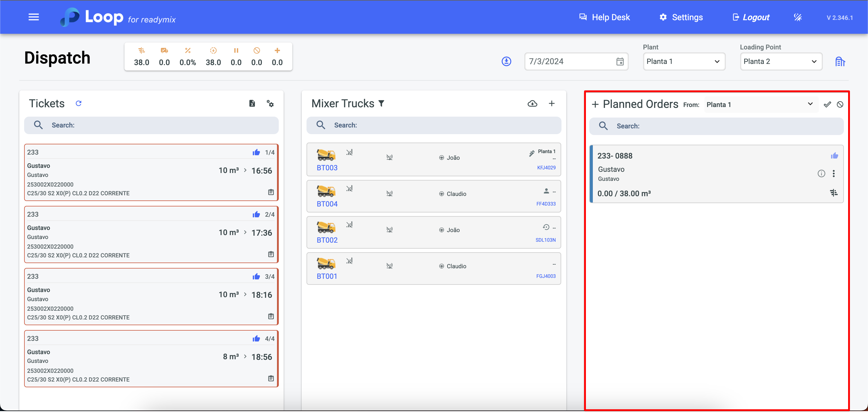This screenshot has height=412, width=868.
Task: Open the Loading Point Planta 2 dropdown
Action: (781, 61)
